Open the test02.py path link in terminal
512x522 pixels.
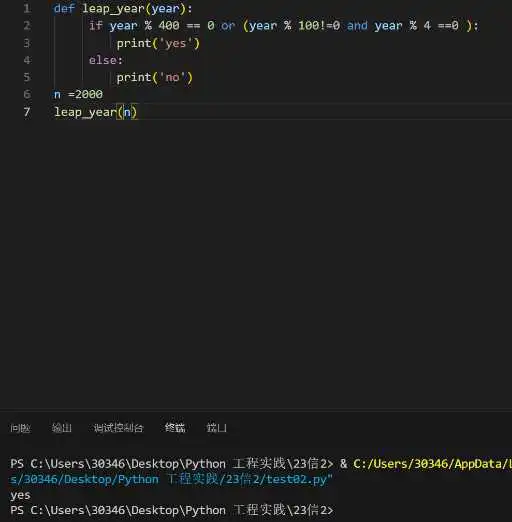tap(171, 480)
